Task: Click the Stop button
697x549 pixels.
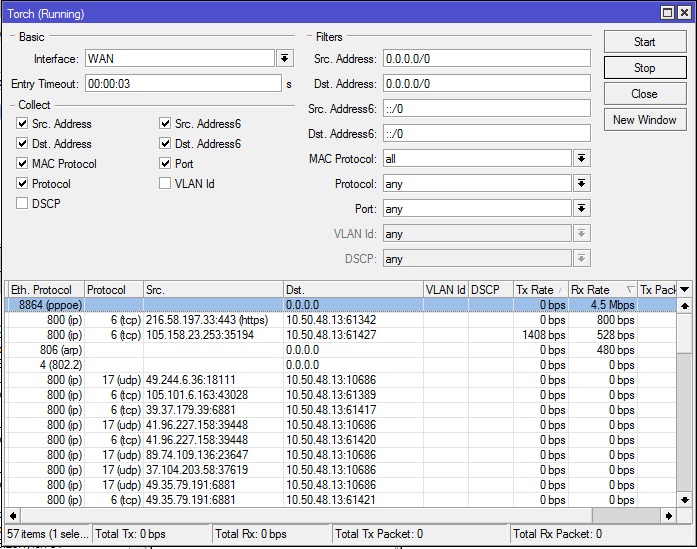Action: pos(645,68)
